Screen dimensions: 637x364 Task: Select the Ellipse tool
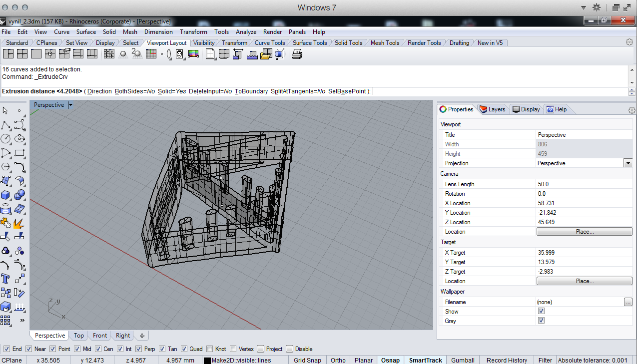click(19, 139)
